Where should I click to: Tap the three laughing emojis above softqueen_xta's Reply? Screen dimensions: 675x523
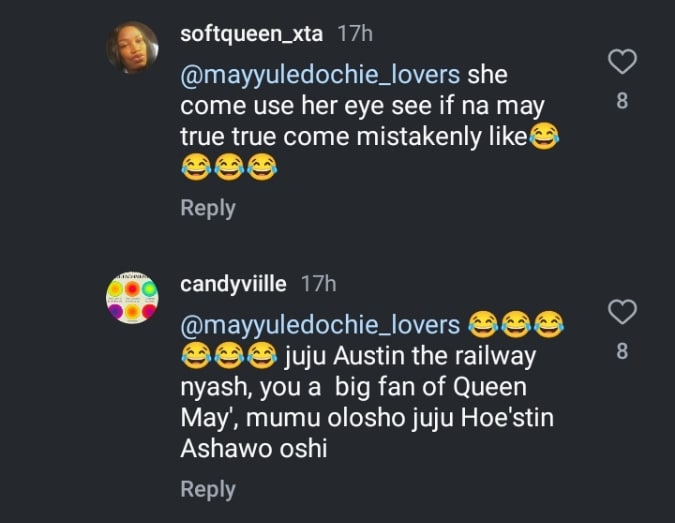228,168
